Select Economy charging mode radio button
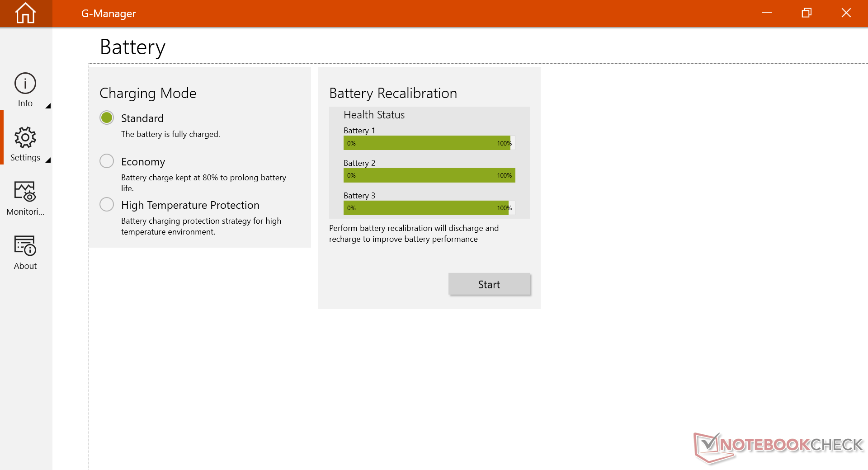The image size is (868, 470). (x=107, y=161)
